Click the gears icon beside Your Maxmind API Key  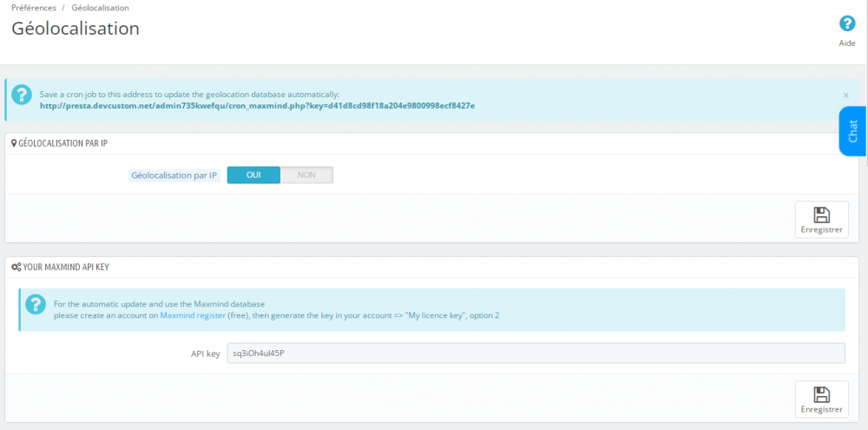pyautogui.click(x=16, y=267)
